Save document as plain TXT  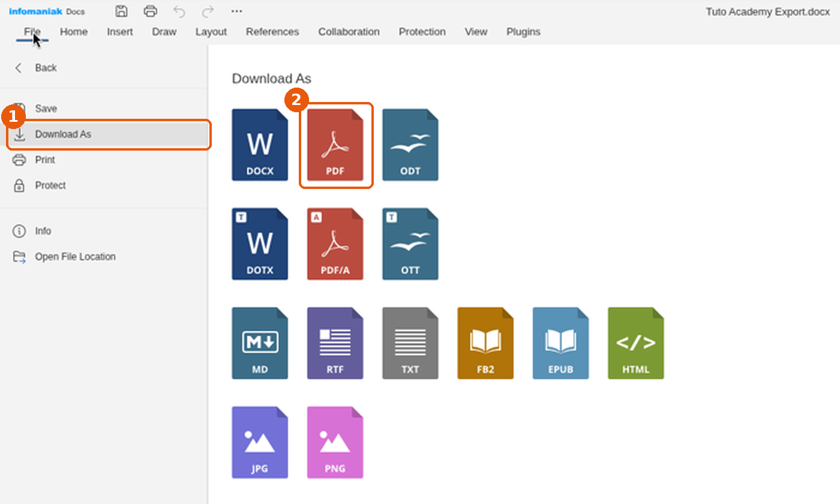pyautogui.click(x=410, y=343)
